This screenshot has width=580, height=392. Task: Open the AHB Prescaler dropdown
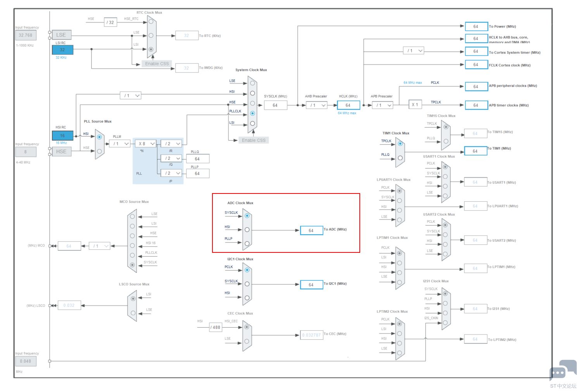pos(317,105)
